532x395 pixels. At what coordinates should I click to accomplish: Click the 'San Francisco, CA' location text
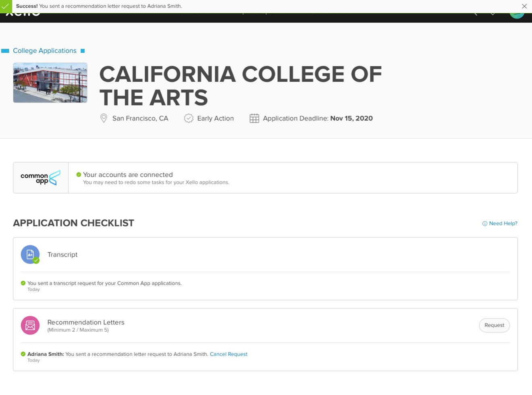pyautogui.click(x=140, y=118)
